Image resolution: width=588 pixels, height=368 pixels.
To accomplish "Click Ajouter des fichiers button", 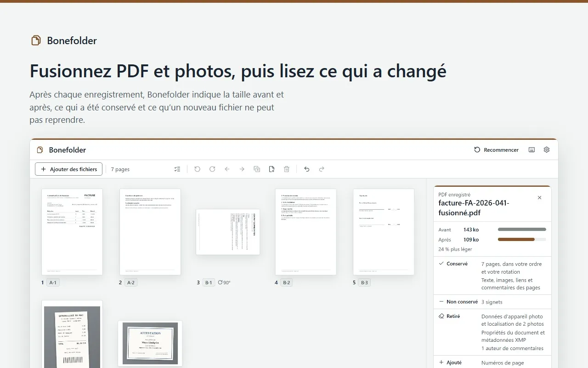I will point(69,169).
